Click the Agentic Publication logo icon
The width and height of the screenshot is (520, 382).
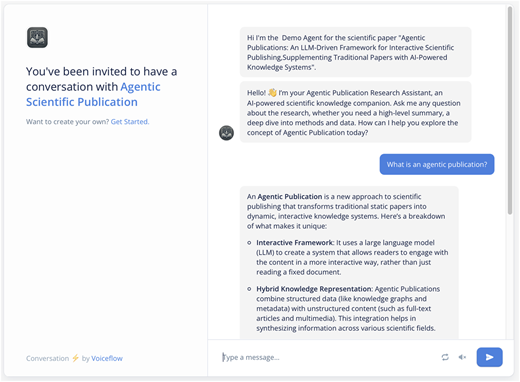[37, 37]
